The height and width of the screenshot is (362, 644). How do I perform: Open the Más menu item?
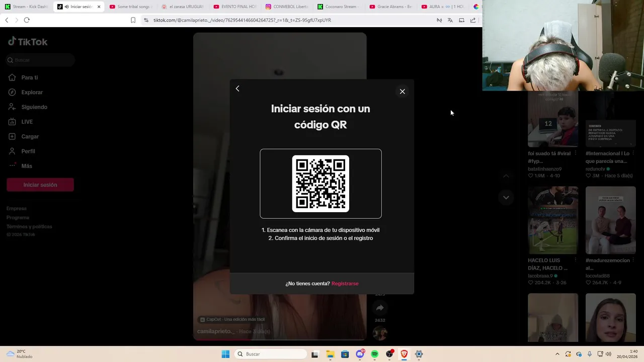[26, 166]
